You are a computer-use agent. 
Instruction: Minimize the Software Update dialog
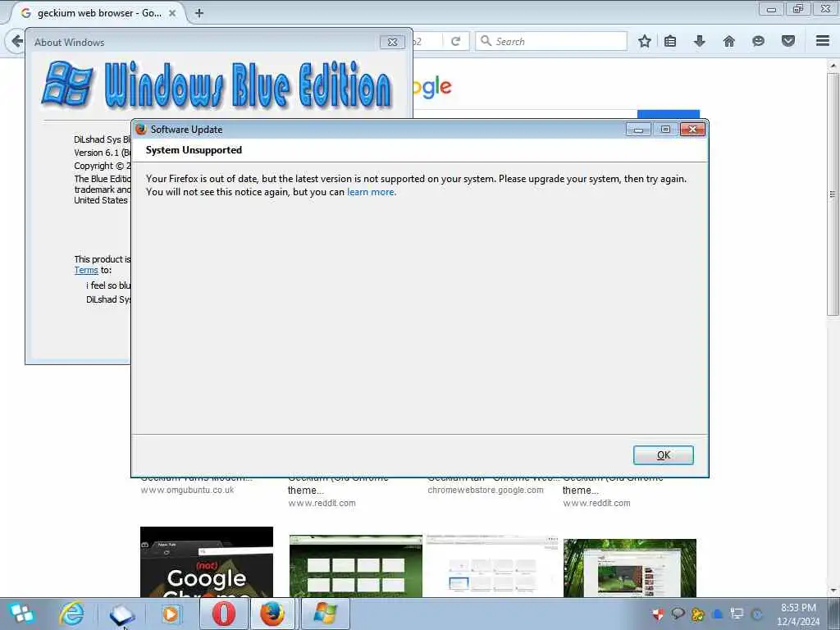[x=638, y=129]
